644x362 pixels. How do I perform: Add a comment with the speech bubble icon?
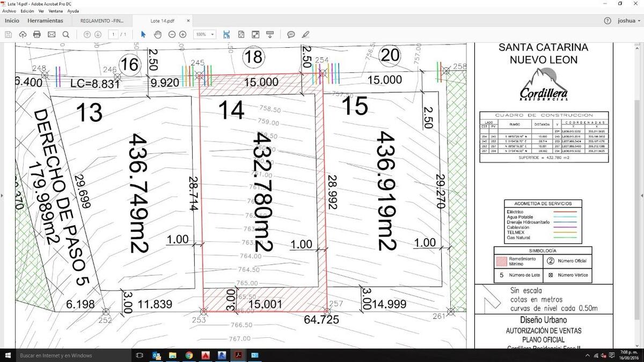point(291,34)
